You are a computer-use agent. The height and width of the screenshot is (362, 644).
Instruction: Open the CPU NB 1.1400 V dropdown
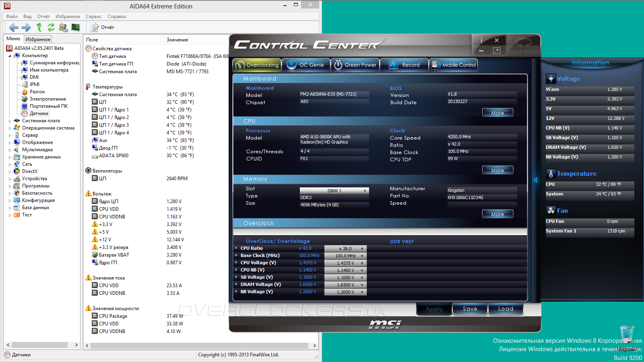tap(345, 270)
